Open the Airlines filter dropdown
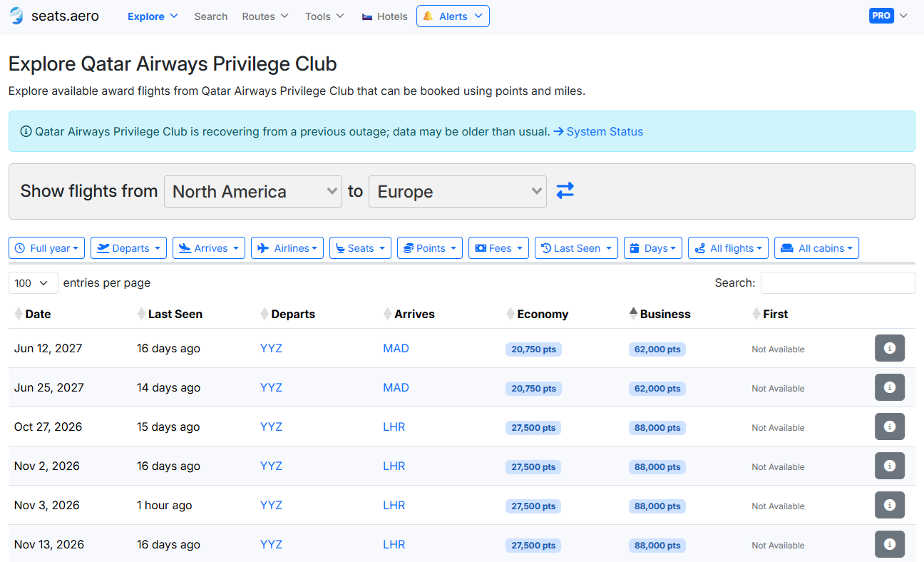 [287, 248]
